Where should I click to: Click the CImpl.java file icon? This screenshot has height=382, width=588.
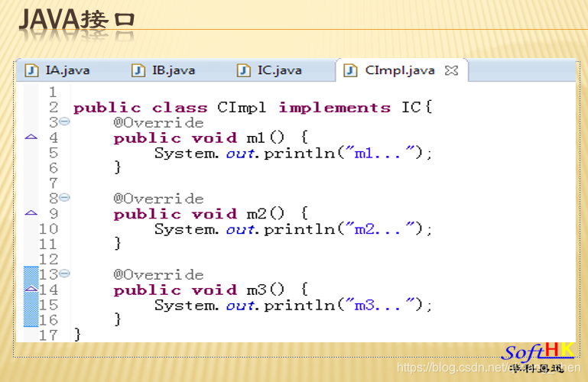(351, 70)
